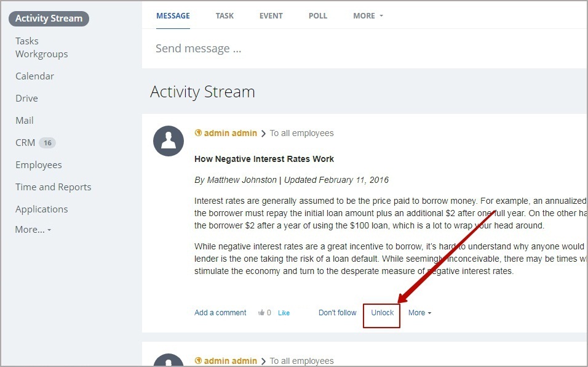This screenshot has width=588, height=367.
Task: Click the Unlock link on the post
Action: point(382,313)
